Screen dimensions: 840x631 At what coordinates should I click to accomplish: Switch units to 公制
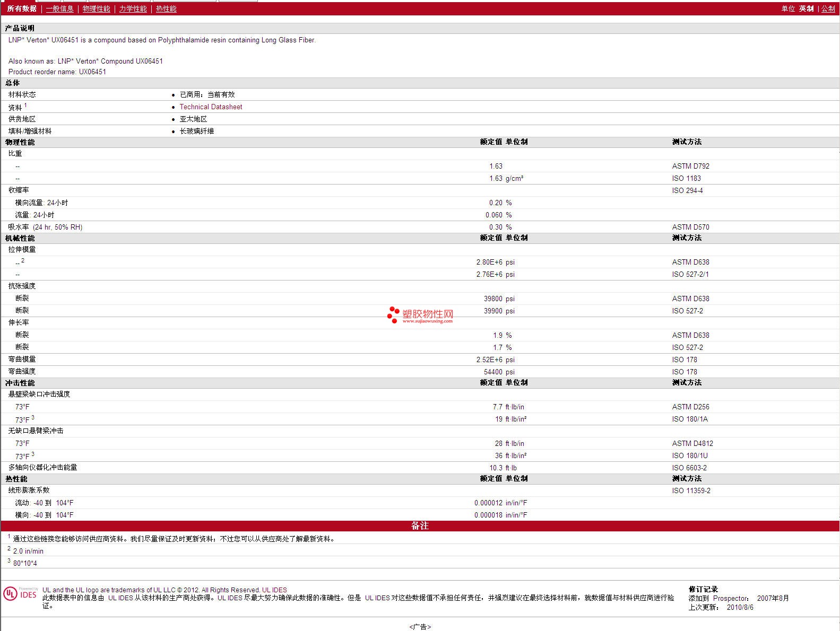pyautogui.click(x=828, y=9)
